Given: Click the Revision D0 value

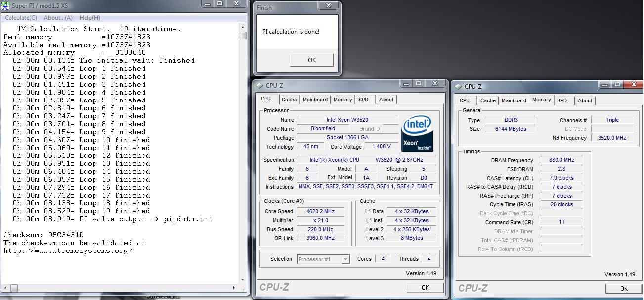Looking at the screenshot, I should (423, 178).
